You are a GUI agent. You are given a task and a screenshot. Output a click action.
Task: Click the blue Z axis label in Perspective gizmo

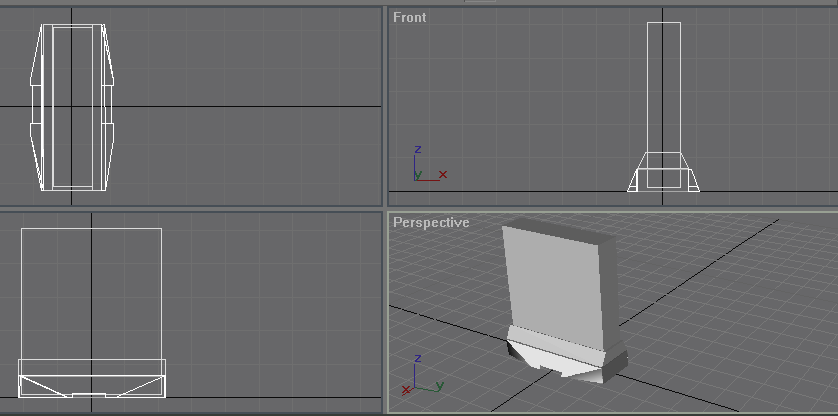coord(417,358)
